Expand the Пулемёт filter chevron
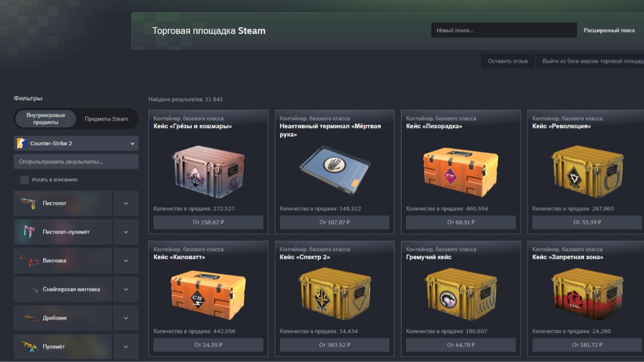Screen dimensions: 644x362 (126, 347)
